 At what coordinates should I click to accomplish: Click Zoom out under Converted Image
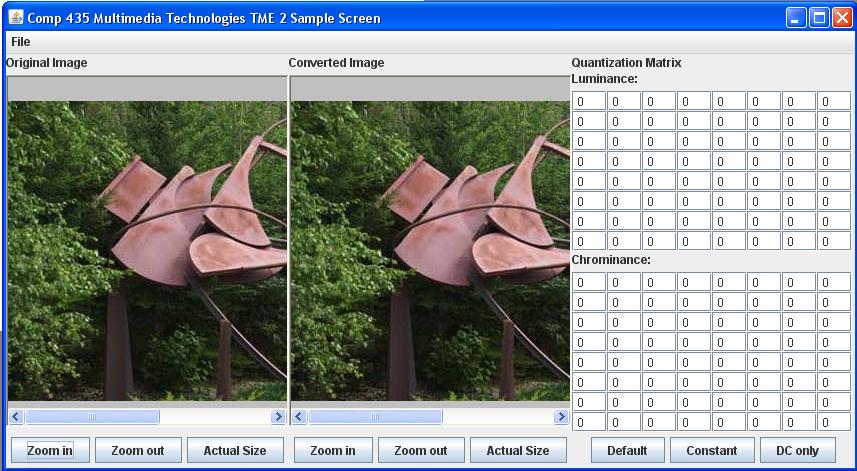tap(421, 450)
